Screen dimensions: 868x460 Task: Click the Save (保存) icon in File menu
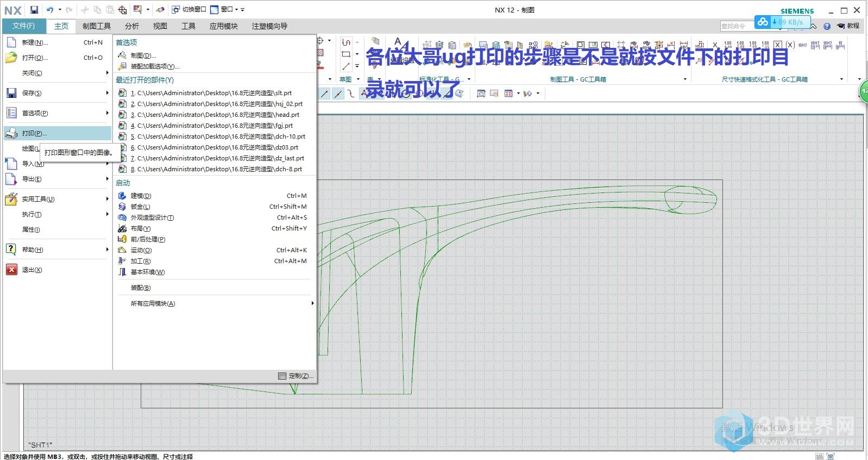pos(11,93)
